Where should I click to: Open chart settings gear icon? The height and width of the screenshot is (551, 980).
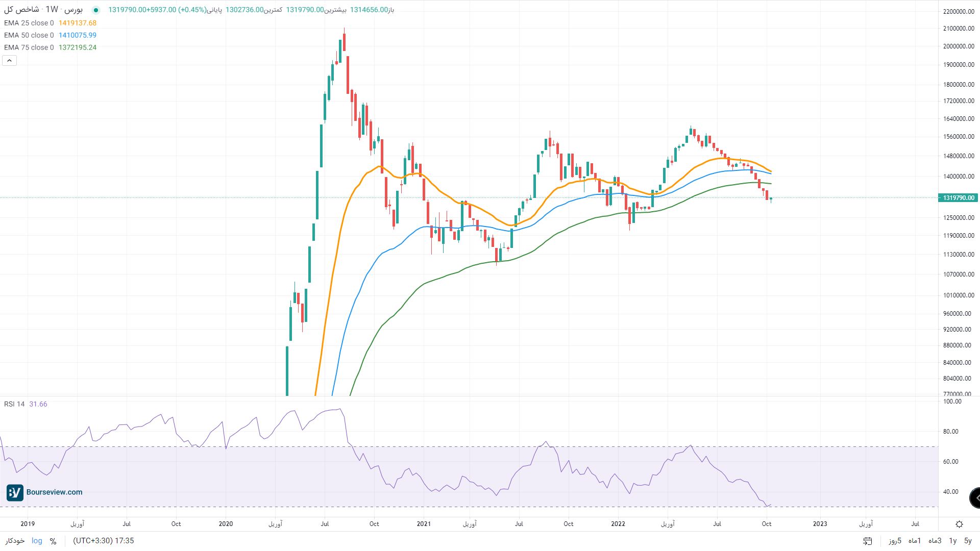[959, 524]
